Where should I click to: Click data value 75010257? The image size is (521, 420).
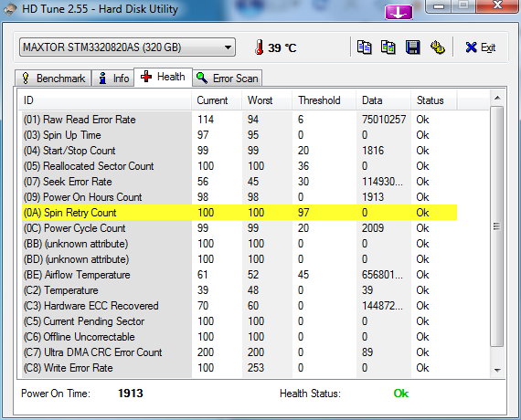coord(384,120)
